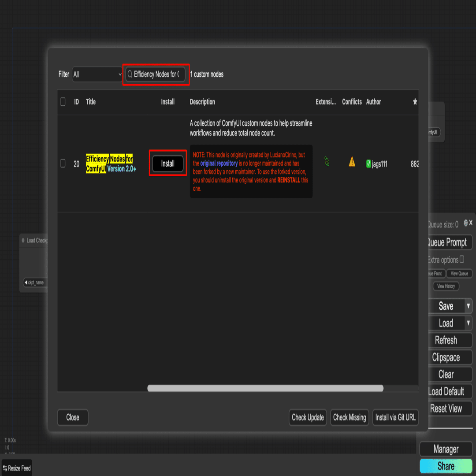Click the Queue Front button
This screenshot has height=476, width=476.
[x=436, y=274]
